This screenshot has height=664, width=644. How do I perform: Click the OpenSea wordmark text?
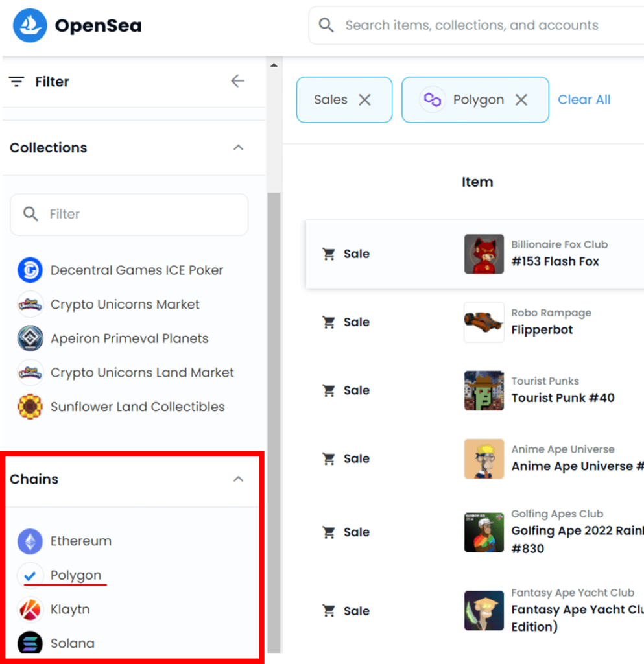[x=98, y=26]
